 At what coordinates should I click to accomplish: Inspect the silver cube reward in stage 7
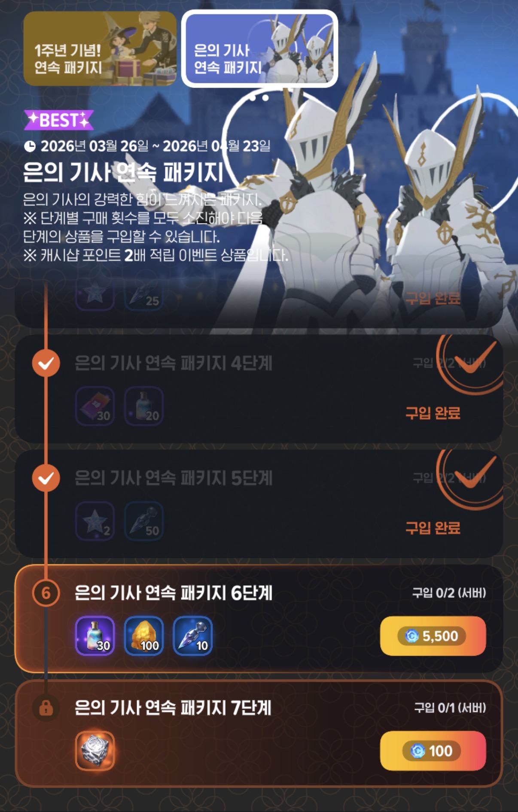pyautogui.click(x=95, y=751)
